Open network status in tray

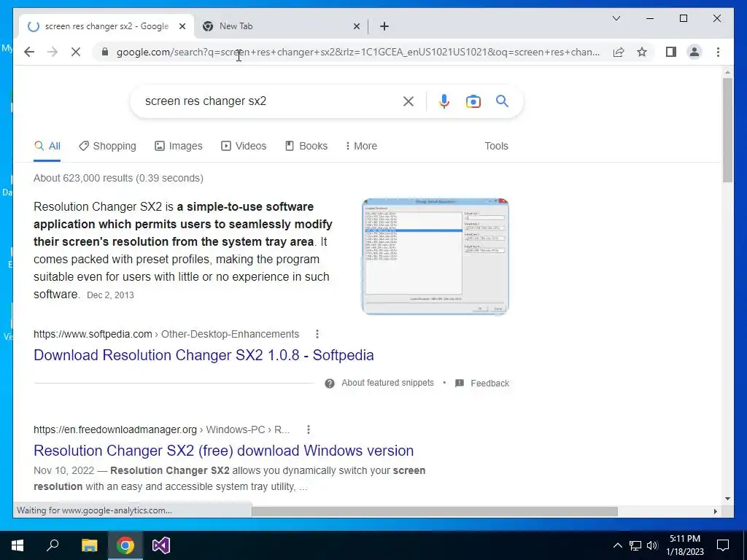635,545
